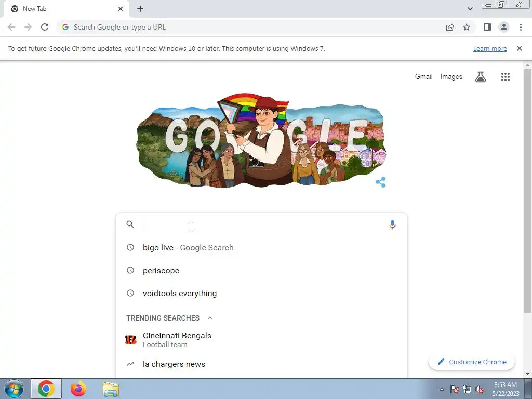
Task: Click the muted volume tray icon
Action: [x=480, y=389]
